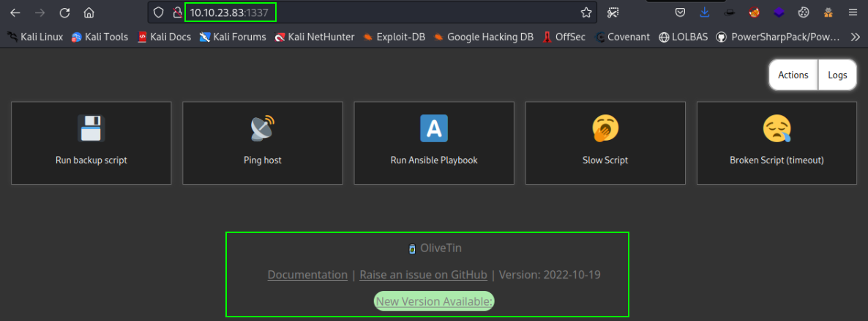This screenshot has height=321, width=868.
Task: Open the Google Hacking DB bookmark
Action: pos(484,37)
